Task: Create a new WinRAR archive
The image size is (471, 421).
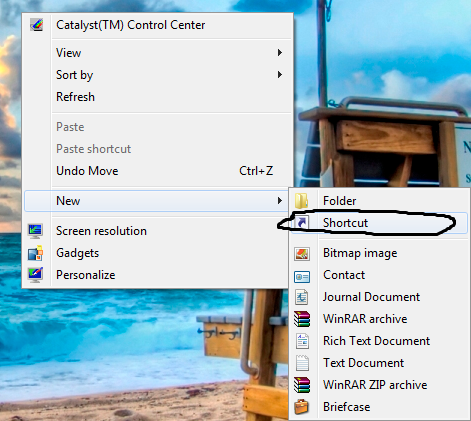Action: 379,319
